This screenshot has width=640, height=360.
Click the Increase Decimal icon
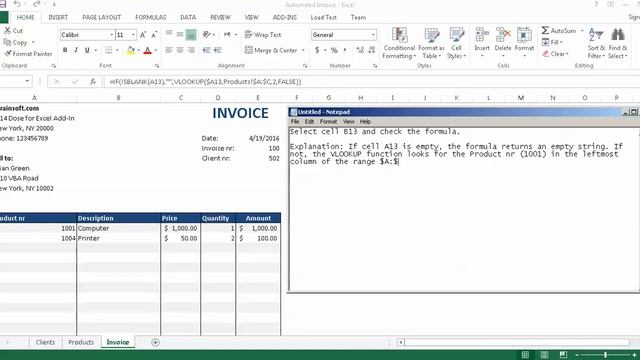[360, 50]
